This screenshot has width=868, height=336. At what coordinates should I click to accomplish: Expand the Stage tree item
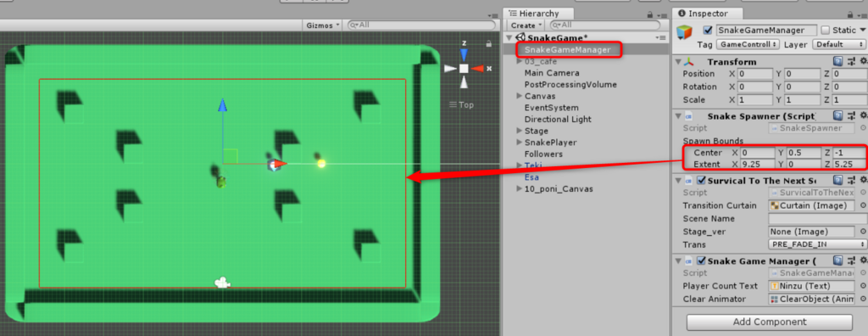point(520,131)
